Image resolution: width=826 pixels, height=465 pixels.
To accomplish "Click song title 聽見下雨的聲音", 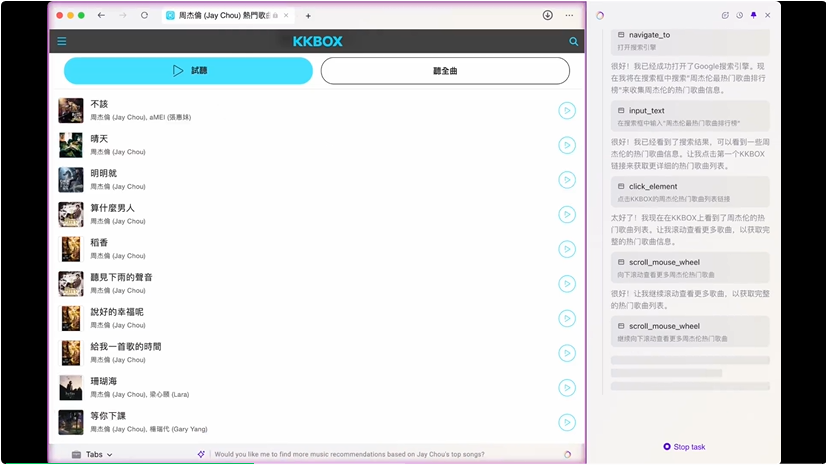I will click(x=122, y=278).
